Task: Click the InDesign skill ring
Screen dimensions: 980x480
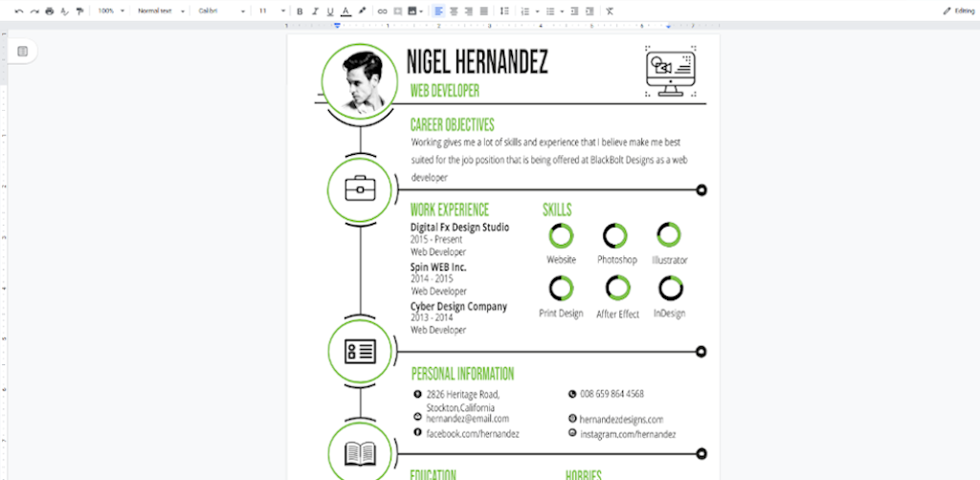Action: [x=671, y=289]
